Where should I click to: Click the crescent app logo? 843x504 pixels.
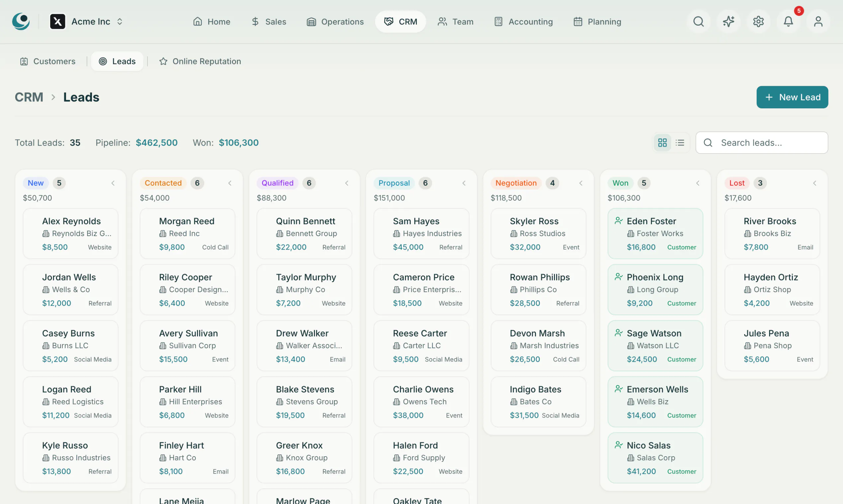[x=21, y=22]
